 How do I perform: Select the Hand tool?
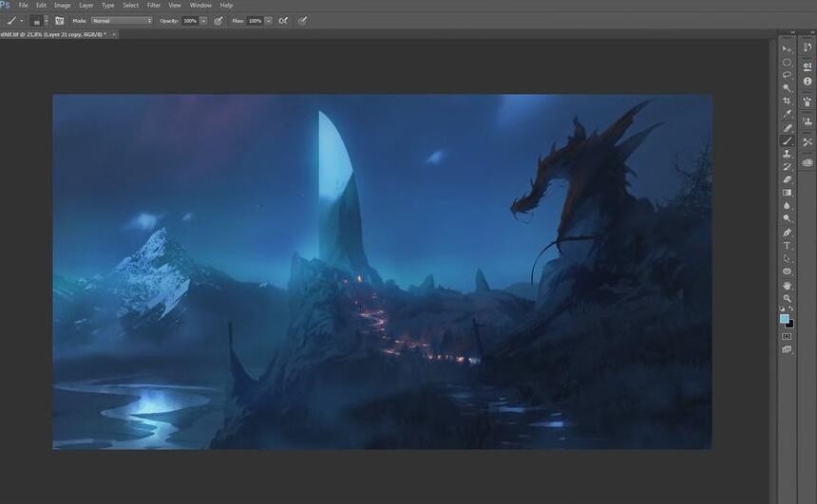click(787, 286)
